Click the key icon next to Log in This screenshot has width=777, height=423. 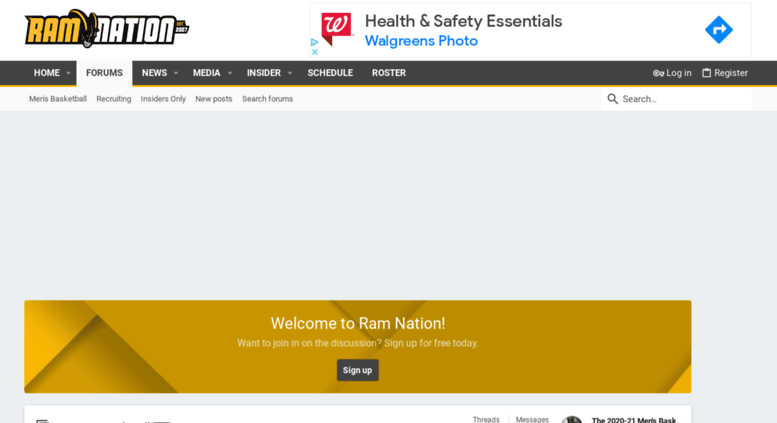click(658, 73)
